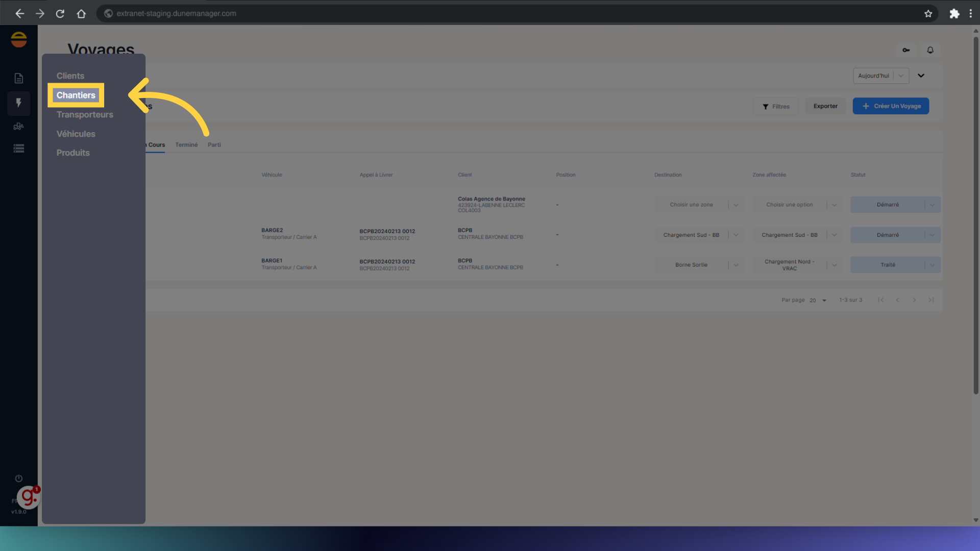Viewport: 980px width, 551px height.
Task: Click the power logout icon
Action: pos(19,479)
